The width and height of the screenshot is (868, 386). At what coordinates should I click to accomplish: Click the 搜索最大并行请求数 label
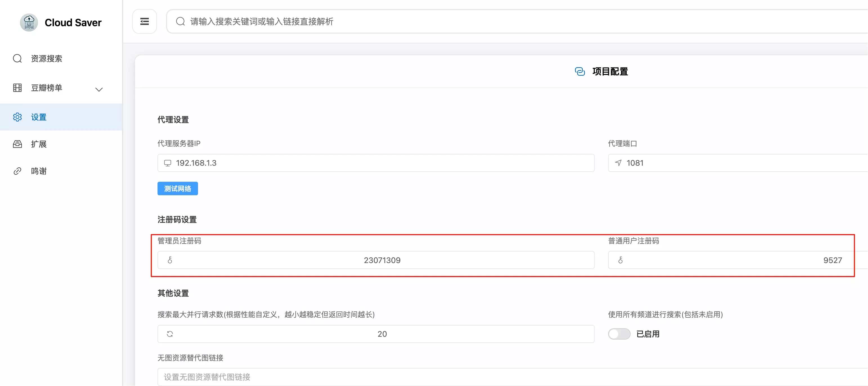[x=266, y=315]
